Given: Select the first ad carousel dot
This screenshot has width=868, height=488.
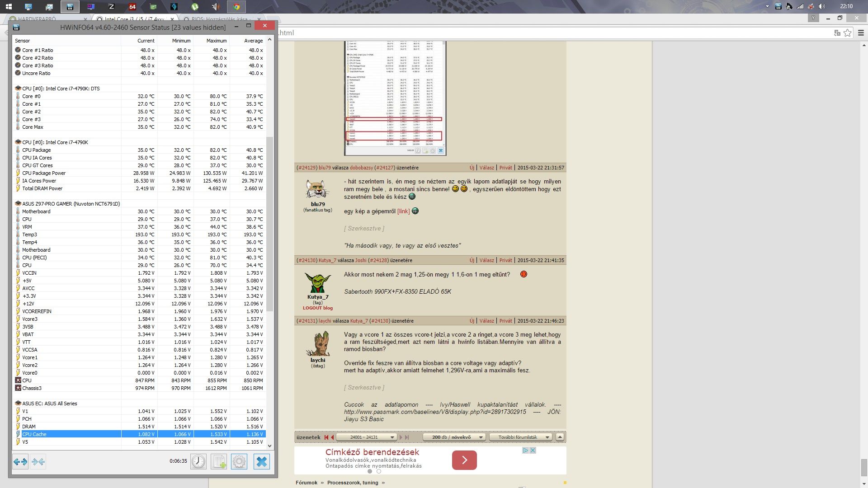Looking at the screenshot, I should coord(370,471).
